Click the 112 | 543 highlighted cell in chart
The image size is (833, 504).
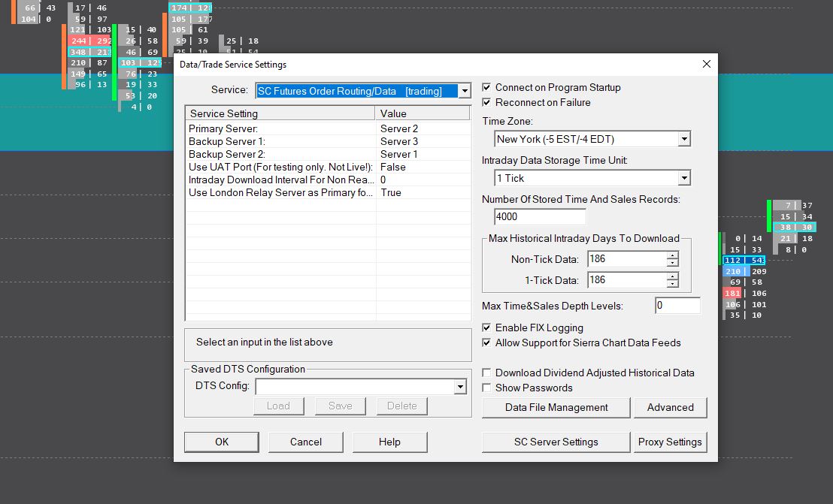pyautogui.click(x=744, y=260)
